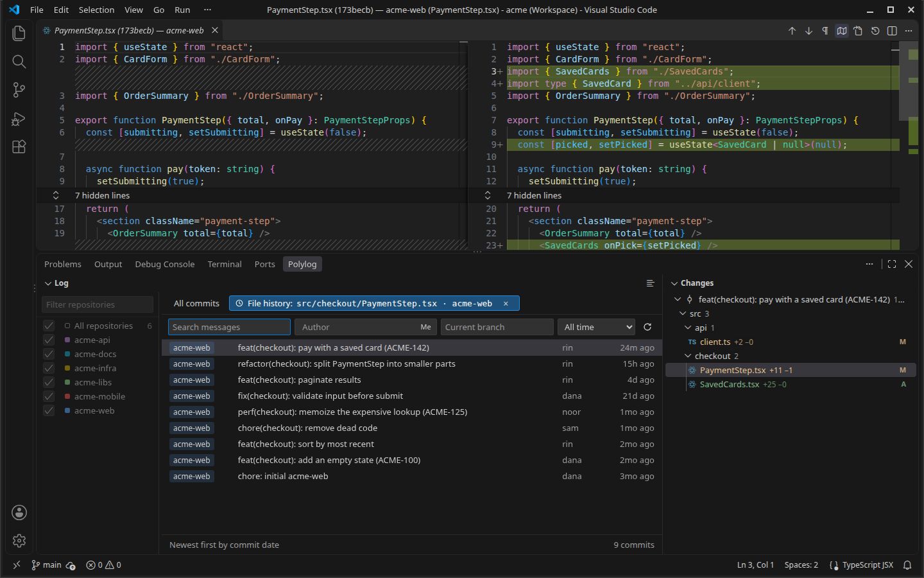Image resolution: width=924 pixels, height=578 pixels.
Task: Open the Source Control view
Action: [19, 90]
